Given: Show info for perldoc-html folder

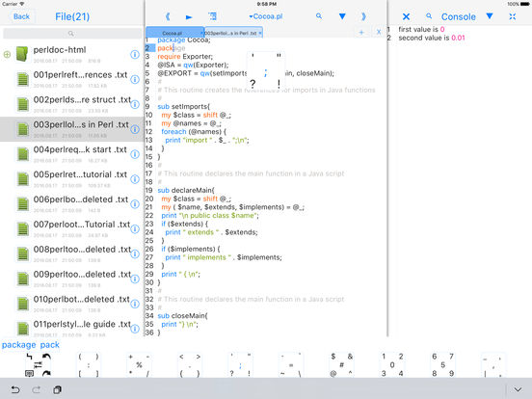Looking at the screenshot, I should (x=135, y=54).
